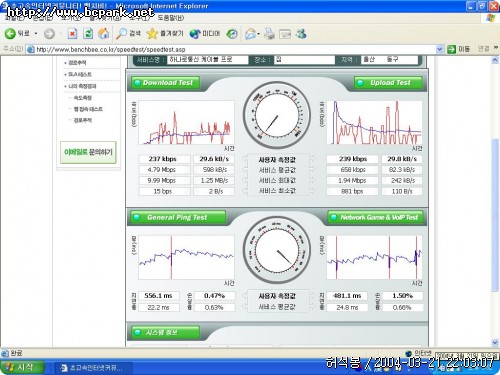Select the 237 kbps download value
The height and width of the screenshot is (375, 500).
[165, 159]
